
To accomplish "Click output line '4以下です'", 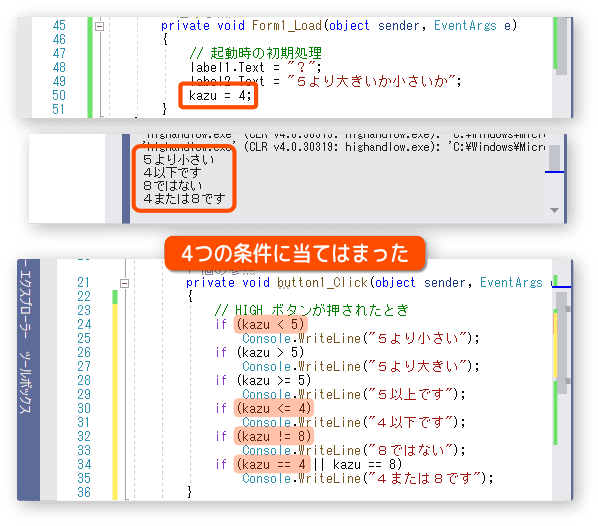I will 172,172.
